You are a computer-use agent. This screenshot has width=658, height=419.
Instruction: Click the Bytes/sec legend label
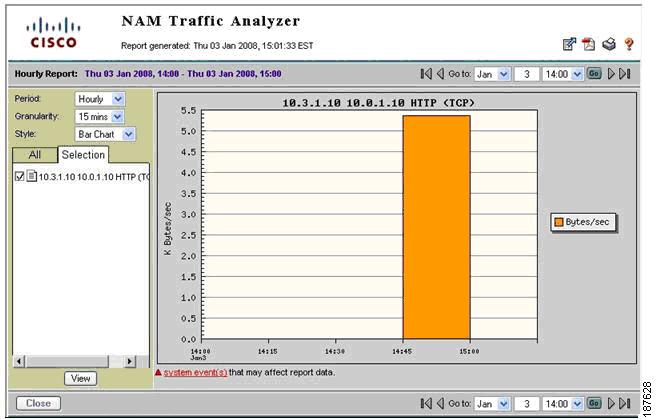point(587,222)
